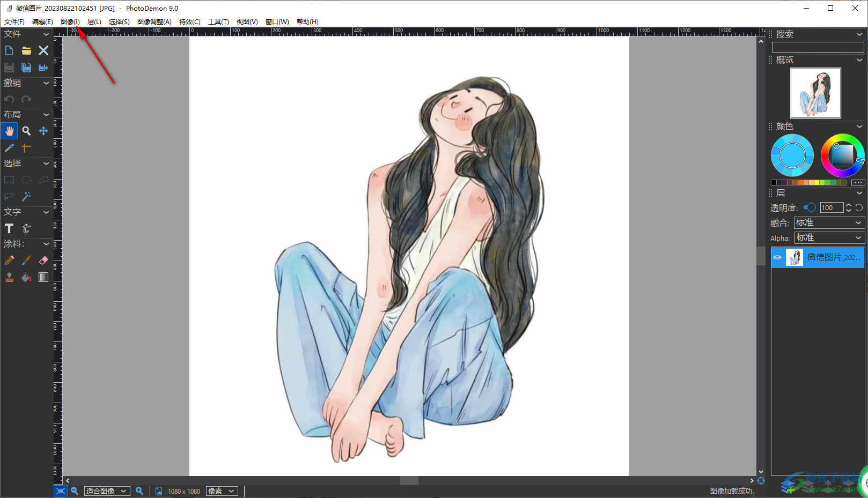Image resolution: width=868 pixels, height=498 pixels.
Task: Reset the layer opacity with the circular arrow
Action: pyautogui.click(x=859, y=207)
